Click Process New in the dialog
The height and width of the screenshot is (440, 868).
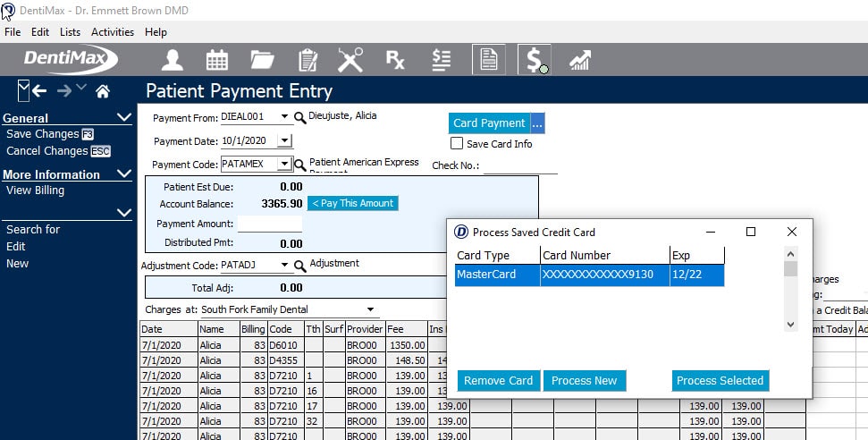pos(584,381)
